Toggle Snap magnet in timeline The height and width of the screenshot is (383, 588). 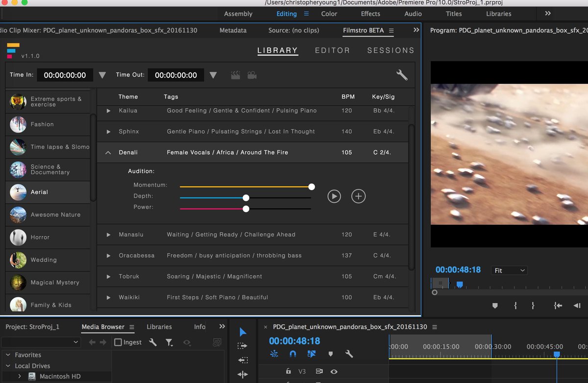coord(293,354)
